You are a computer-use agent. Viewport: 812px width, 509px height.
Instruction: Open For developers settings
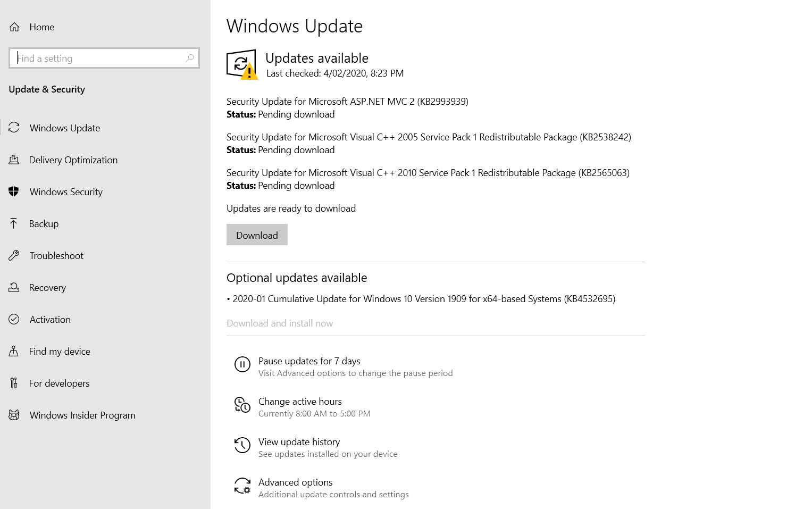[59, 383]
